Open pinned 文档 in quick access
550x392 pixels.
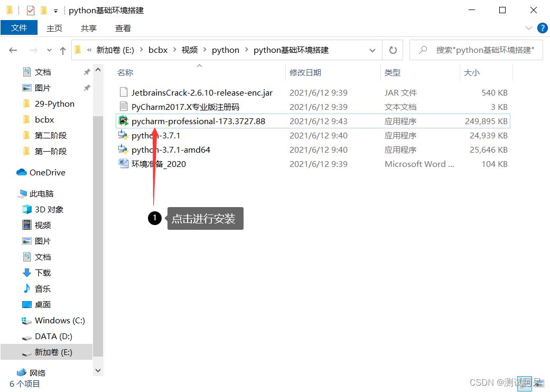37,72
